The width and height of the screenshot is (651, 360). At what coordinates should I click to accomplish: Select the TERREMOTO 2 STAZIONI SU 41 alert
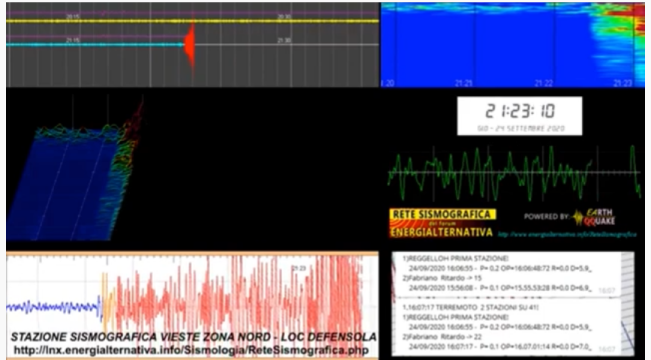[x=470, y=308]
